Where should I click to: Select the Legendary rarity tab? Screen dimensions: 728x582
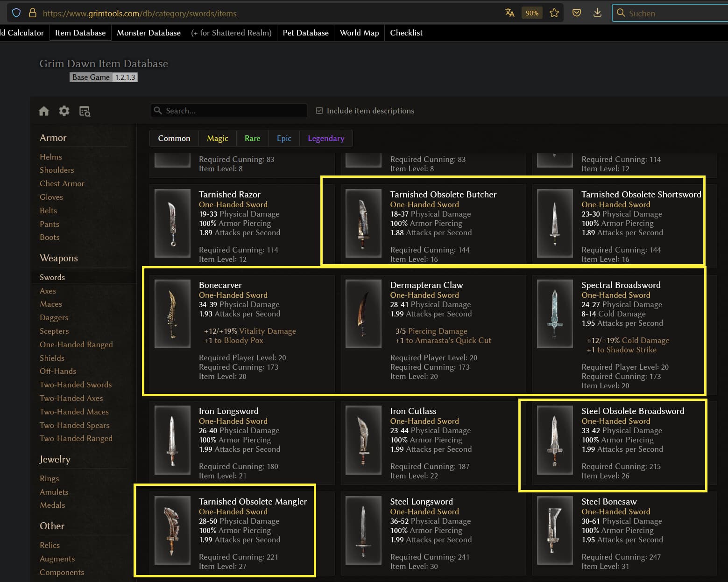pos(326,138)
